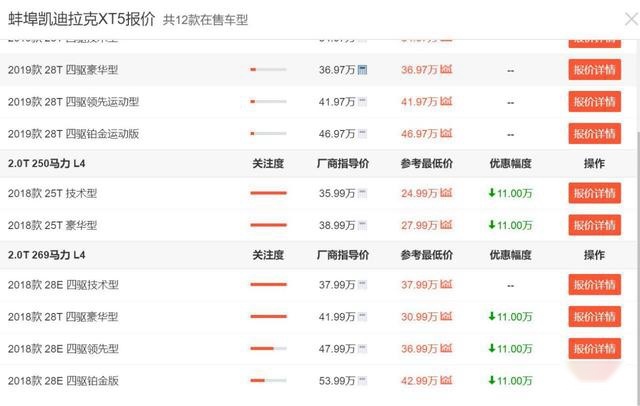
Task: Open 2019款 28T 四驱领先运动型 model link
Action: tap(73, 102)
